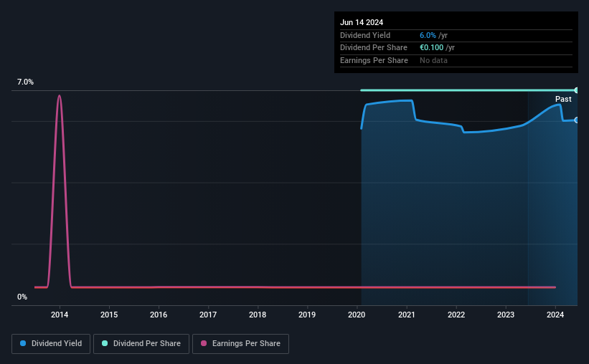Click the 2020 x-axis label
This screenshot has width=589, height=364.
[x=357, y=315]
